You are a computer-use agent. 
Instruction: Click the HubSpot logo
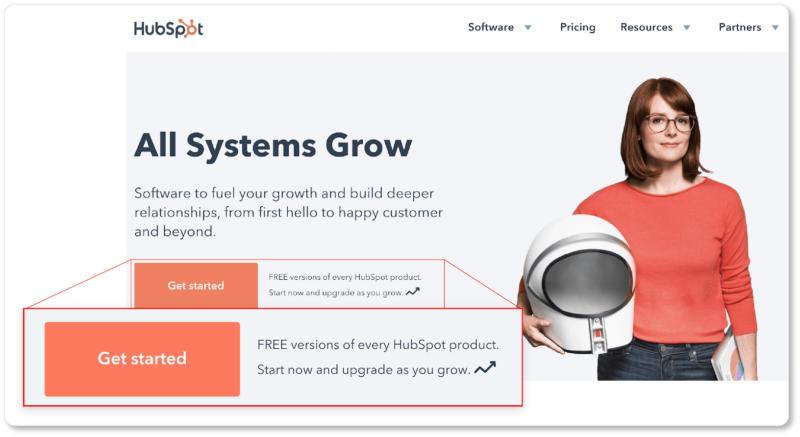click(x=168, y=29)
